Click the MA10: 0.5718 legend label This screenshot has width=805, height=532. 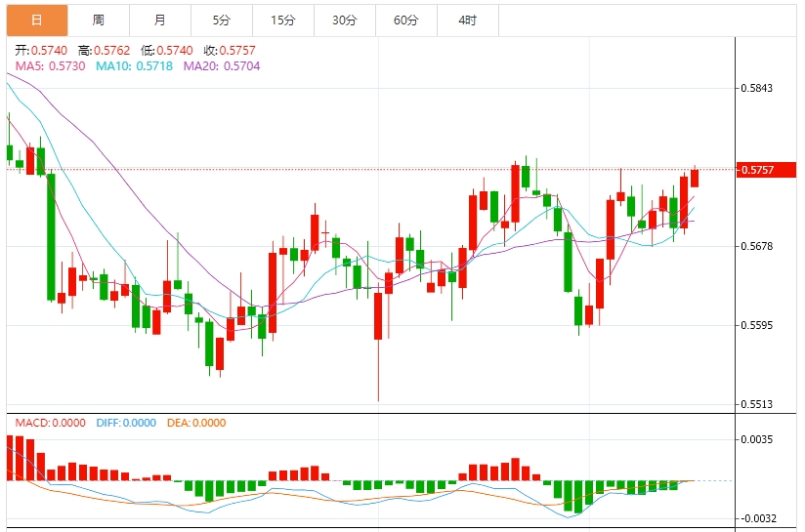[135, 66]
